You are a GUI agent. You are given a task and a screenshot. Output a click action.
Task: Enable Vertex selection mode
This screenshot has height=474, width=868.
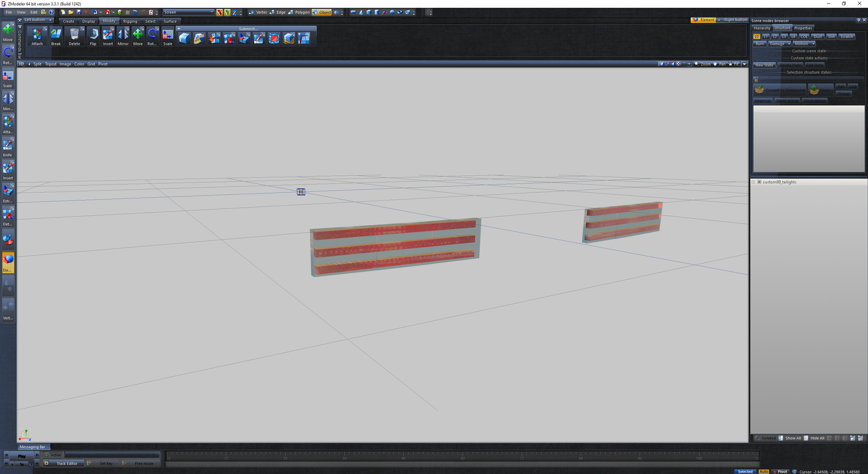[258, 12]
